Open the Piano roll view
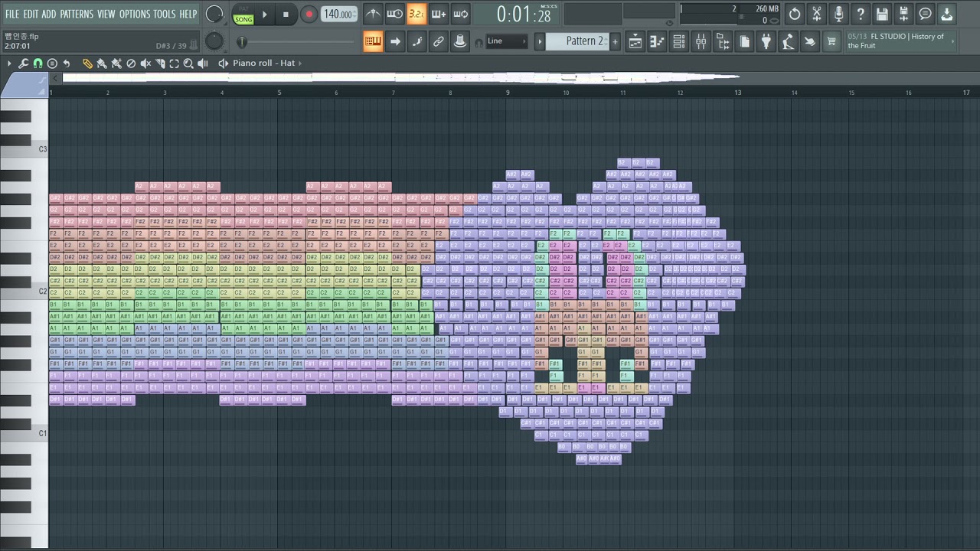Viewport: 980px width, 551px height. point(657,41)
